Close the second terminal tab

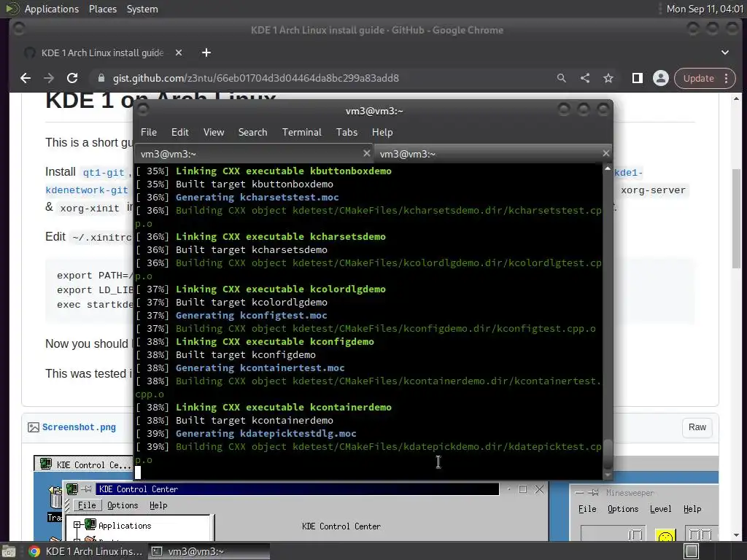click(605, 153)
